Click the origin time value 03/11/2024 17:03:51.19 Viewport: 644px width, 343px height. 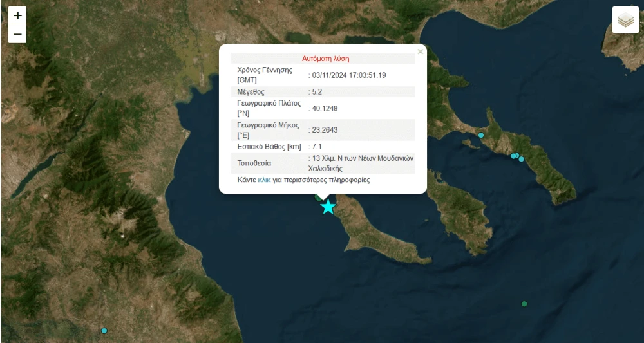point(348,75)
